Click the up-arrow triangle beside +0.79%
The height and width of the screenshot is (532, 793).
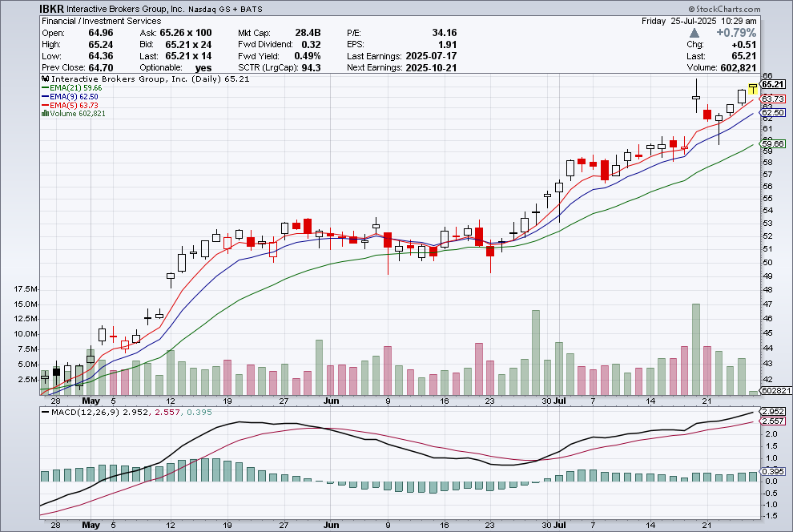694,33
